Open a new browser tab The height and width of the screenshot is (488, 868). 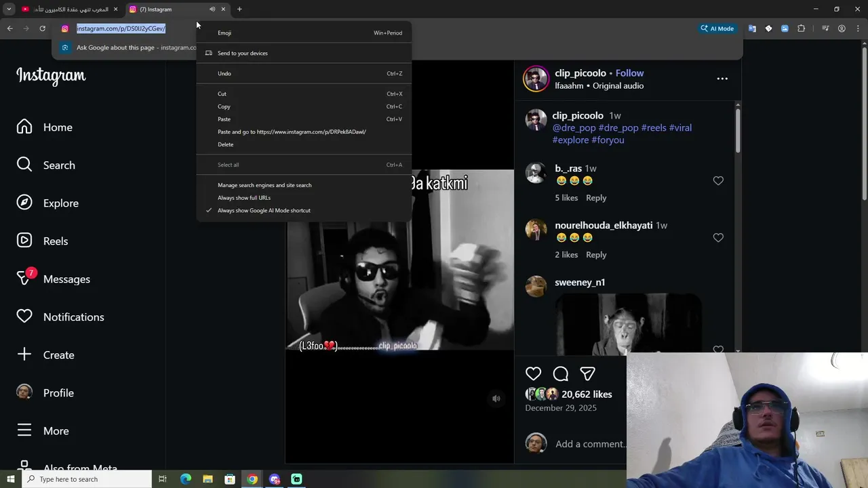coord(239,9)
